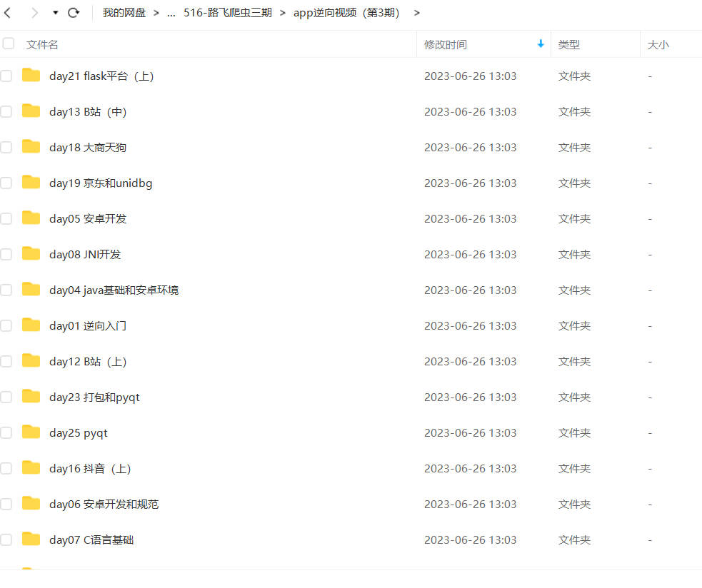Select folder name day16 抖音（上）
Image resolution: width=702 pixels, height=588 pixels.
tap(91, 469)
